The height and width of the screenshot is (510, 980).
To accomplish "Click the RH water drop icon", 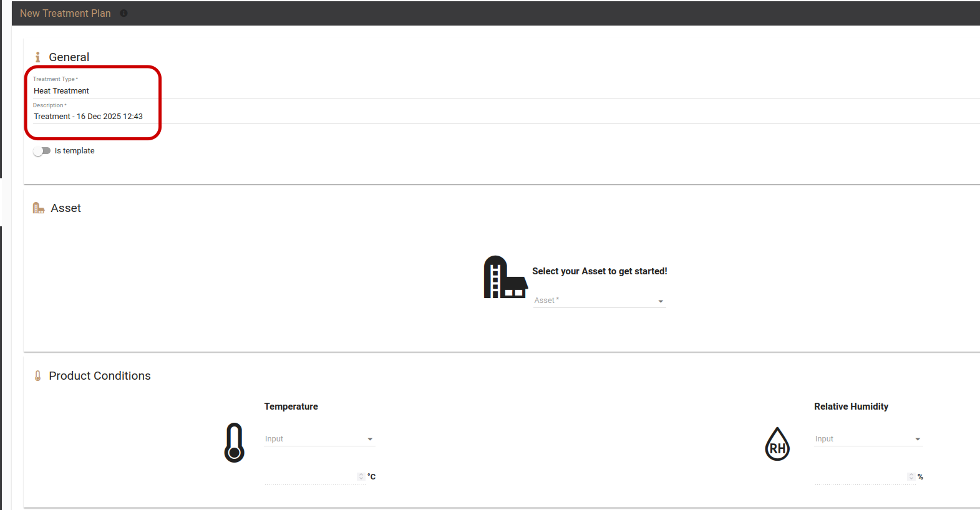I will 777,444.
